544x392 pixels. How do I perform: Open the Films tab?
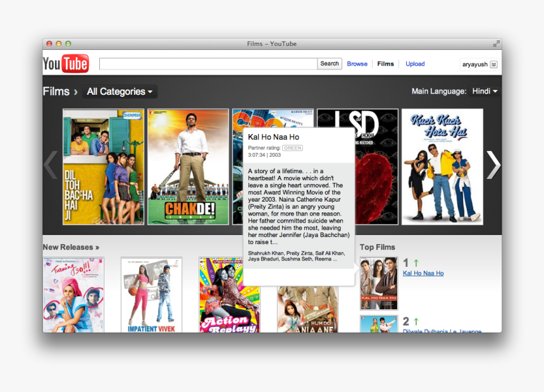click(385, 64)
